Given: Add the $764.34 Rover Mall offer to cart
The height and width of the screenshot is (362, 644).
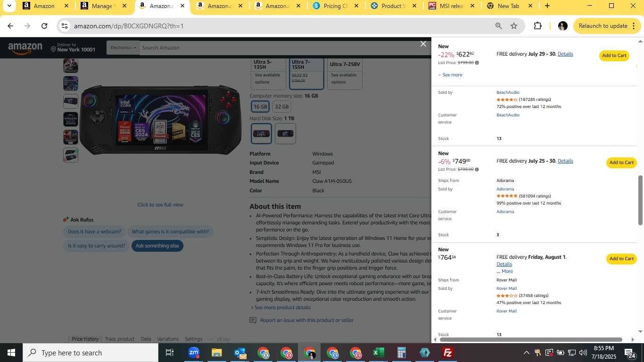Looking at the screenshot, I should pyautogui.click(x=621, y=259).
